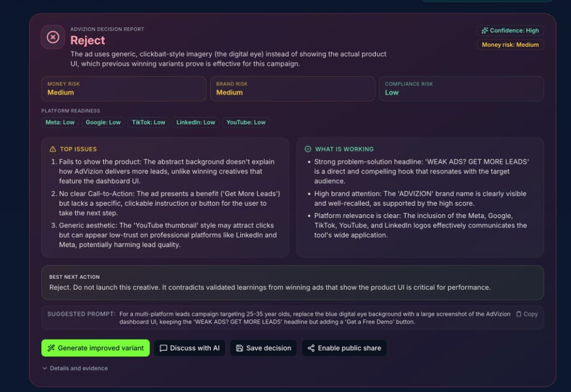Click the Google: Low platform chip
Viewport: 571px width, 392px height.
click(103, 123)
